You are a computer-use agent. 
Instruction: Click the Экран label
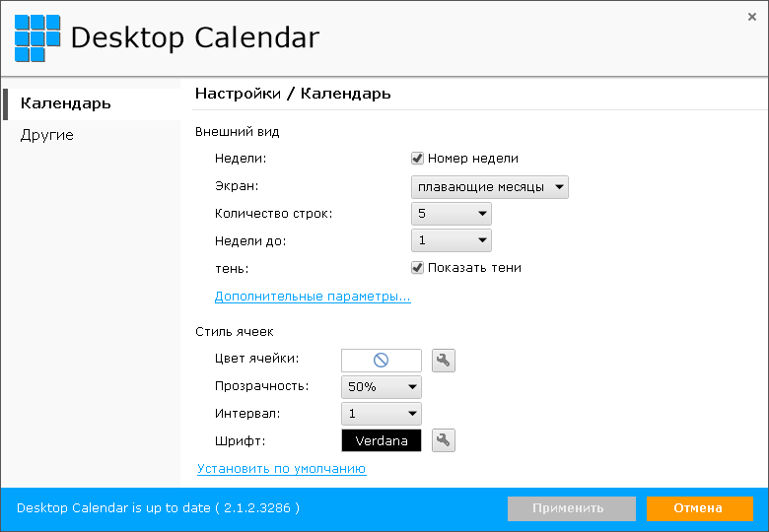pyautogui.click(x=237, y=186)
